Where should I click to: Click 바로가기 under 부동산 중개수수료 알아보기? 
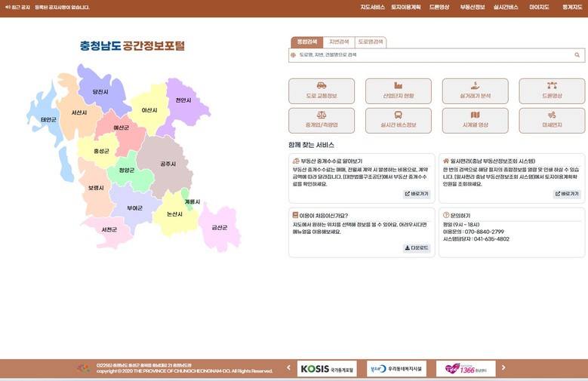pos(417,194)
